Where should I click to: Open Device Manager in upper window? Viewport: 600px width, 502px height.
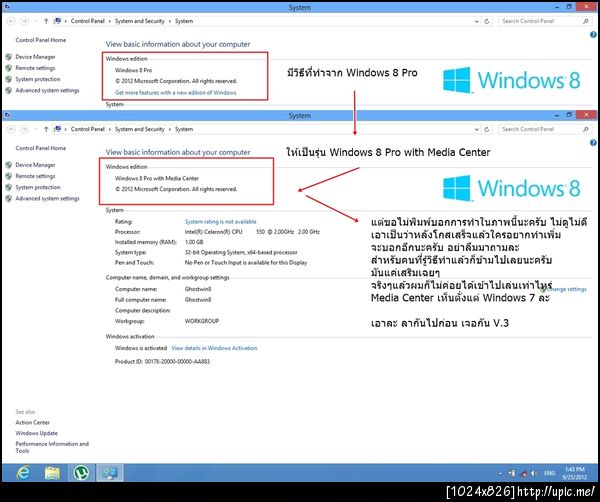[x=35, y=57]
